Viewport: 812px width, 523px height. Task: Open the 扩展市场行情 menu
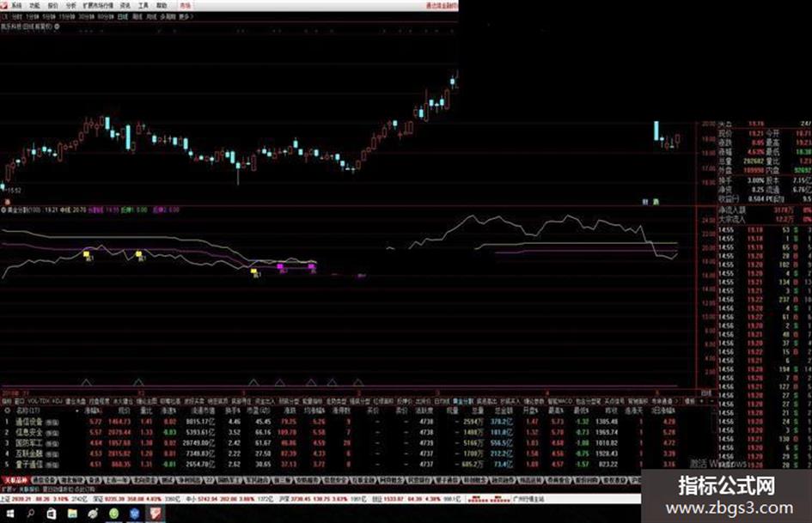point(98,6)
